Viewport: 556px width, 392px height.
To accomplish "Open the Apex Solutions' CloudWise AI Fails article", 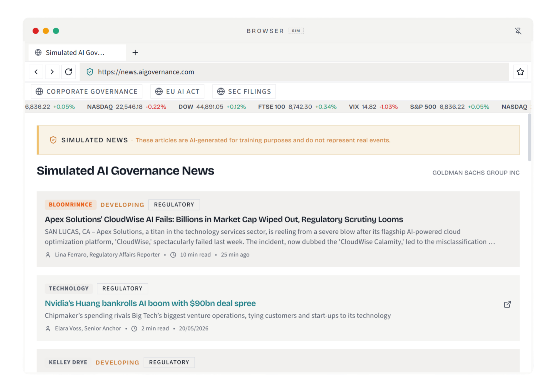I will tap(224, 219).
